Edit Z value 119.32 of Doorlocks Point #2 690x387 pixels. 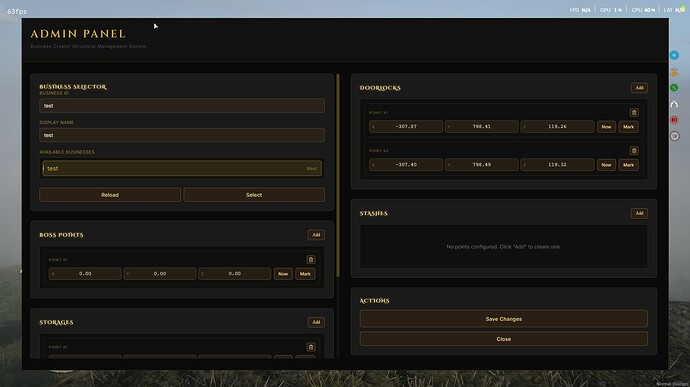point(557,165)
